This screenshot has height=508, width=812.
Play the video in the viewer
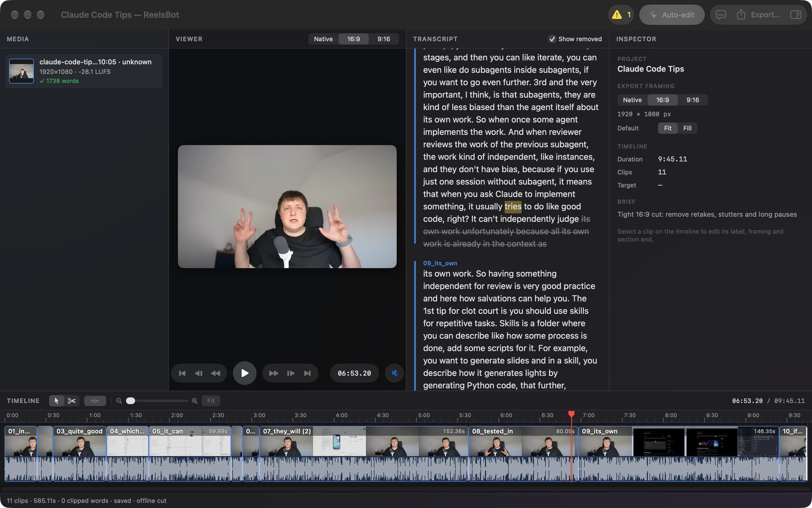(x=244, y=373)
